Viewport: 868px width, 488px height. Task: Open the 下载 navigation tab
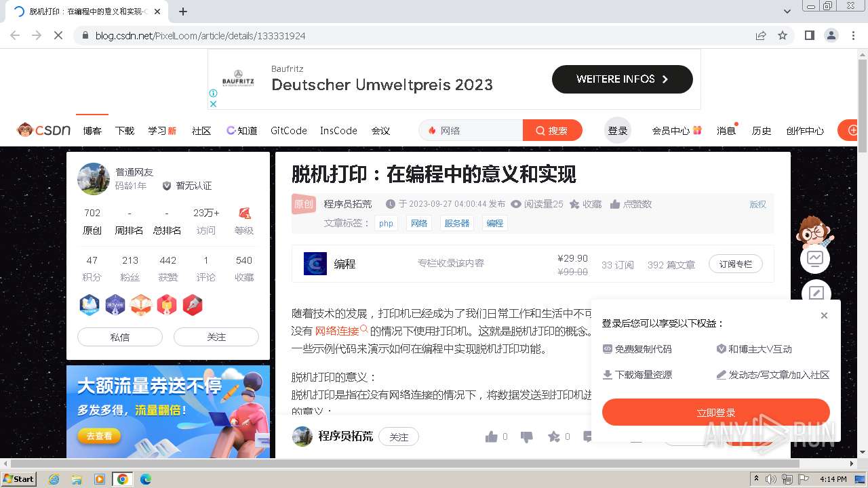(x=125, y=131)
